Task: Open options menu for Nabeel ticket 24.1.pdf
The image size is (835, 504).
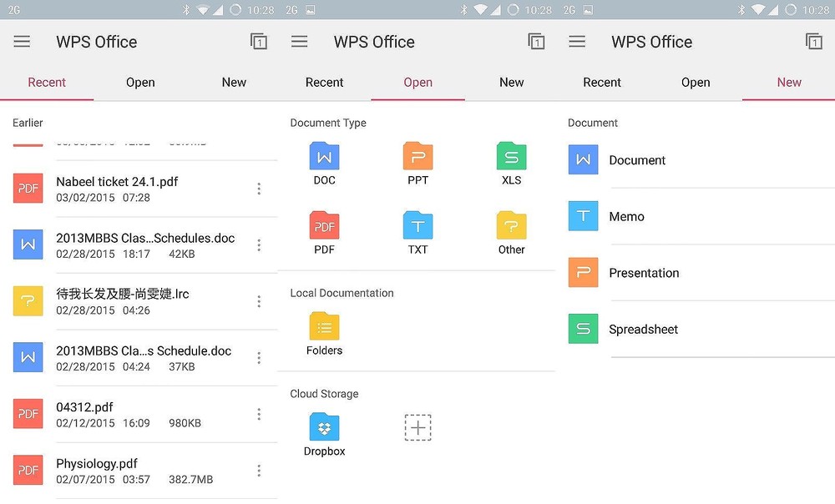Action: point(259,189)
